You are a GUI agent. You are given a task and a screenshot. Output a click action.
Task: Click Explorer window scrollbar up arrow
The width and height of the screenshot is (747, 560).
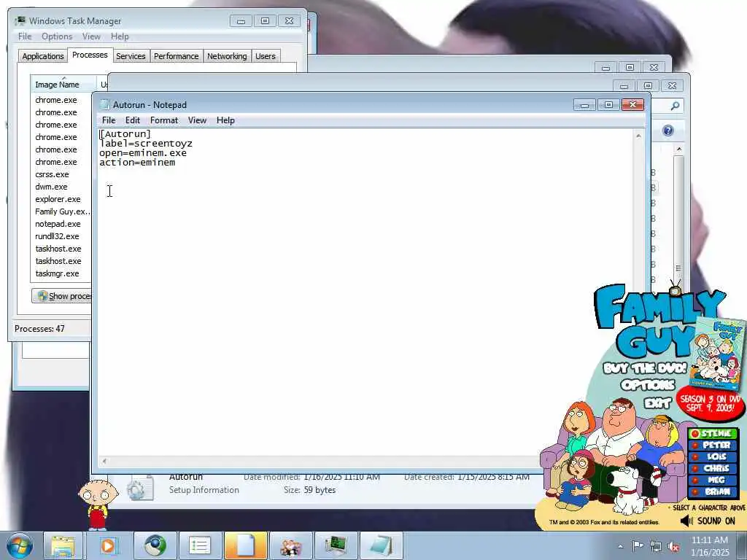[679, 149]
